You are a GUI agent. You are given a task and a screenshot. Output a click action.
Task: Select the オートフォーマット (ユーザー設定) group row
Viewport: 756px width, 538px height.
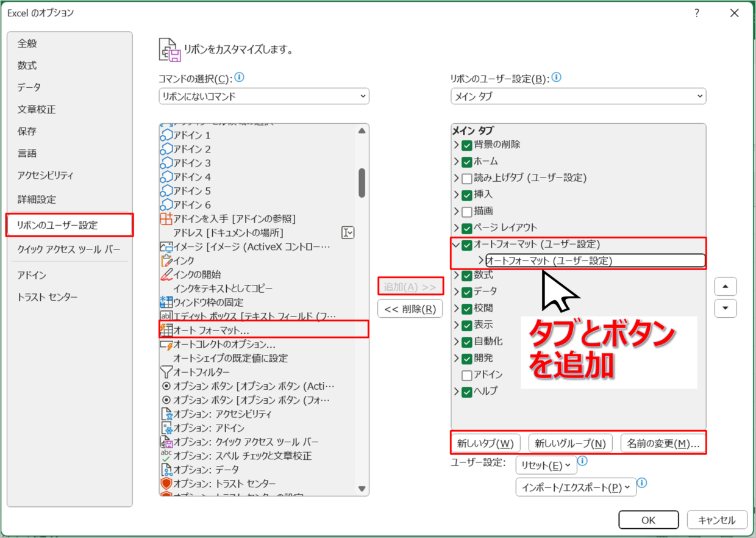coord(595,261)
